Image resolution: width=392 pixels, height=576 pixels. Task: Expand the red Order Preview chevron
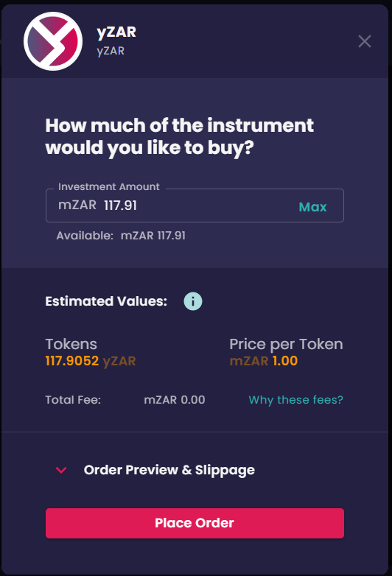61,470
